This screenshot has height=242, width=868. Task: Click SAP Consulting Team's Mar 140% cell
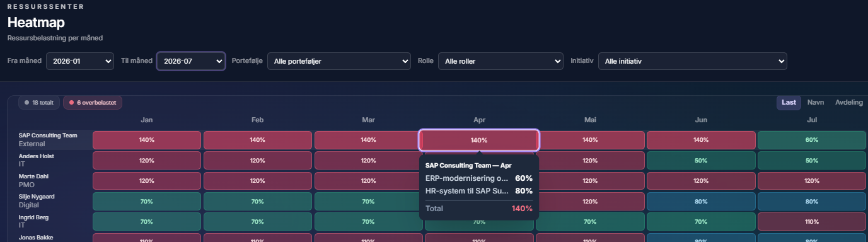[x=369, y=140]
